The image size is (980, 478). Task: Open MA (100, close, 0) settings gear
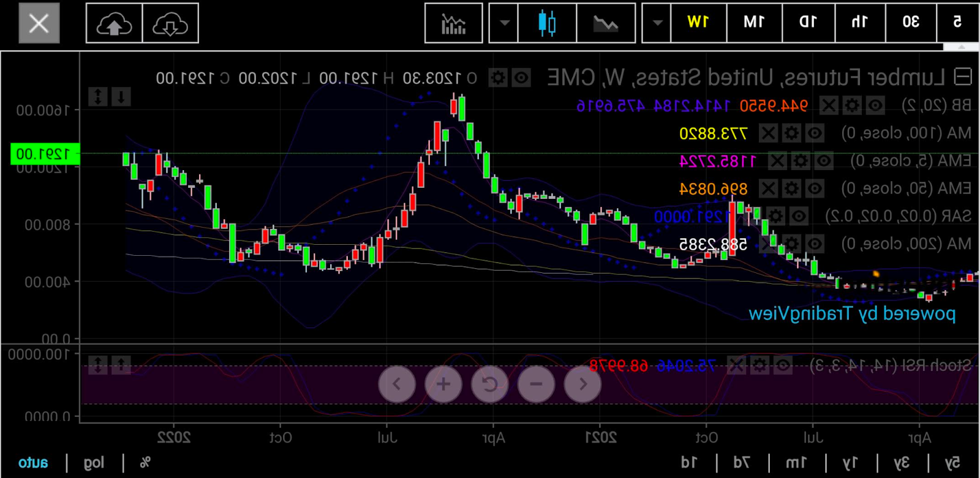(x=792, y=133)
